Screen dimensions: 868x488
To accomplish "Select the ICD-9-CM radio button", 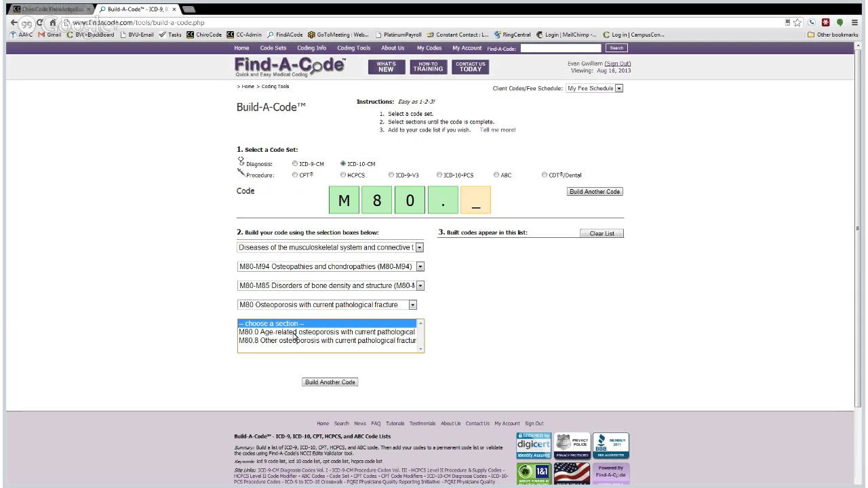I will click(295, 163).
